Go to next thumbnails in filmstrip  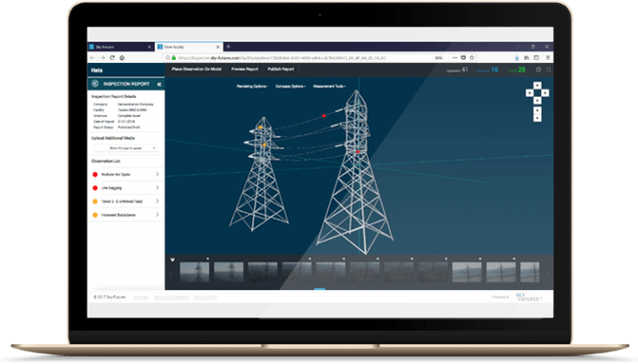548,274
